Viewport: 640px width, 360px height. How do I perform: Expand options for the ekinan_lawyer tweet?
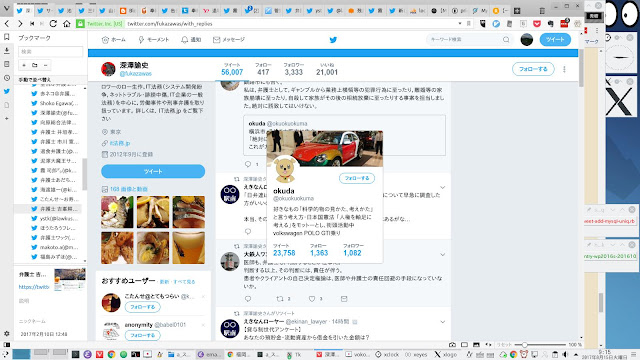click(x=442, y=322)
